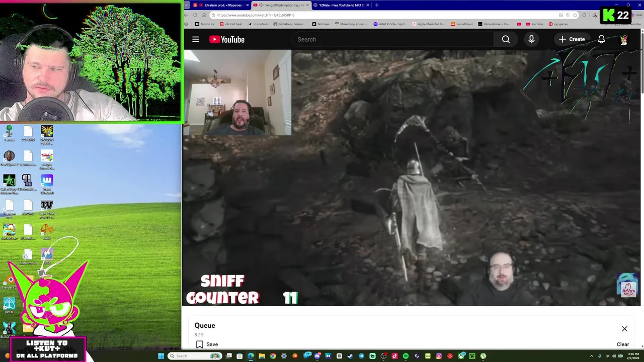Open the Dragon Quest desktop shortcut in top row
Screen dimensions: 644x362
pyautogui.click(x=47, y=135)
